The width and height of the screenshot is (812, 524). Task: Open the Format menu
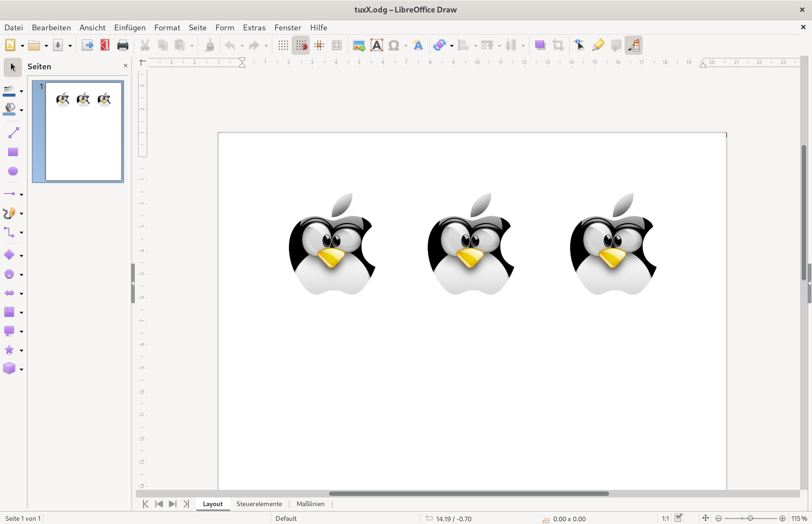click(167, 28)
